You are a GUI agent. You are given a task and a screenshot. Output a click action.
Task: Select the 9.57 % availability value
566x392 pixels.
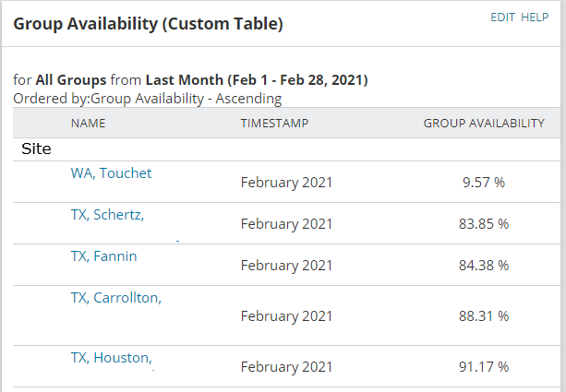(x=484, y=183)
